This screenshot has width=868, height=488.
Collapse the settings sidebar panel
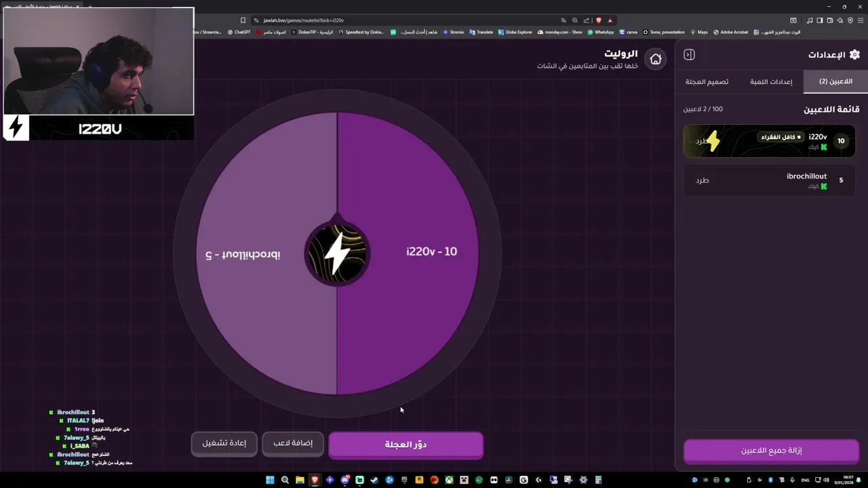point(689,55)
